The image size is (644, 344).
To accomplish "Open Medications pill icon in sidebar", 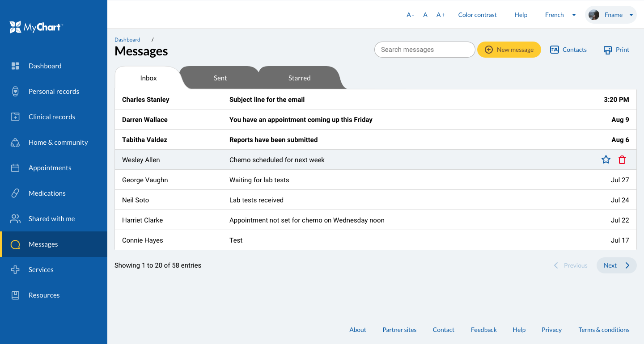I will (15, 193).
